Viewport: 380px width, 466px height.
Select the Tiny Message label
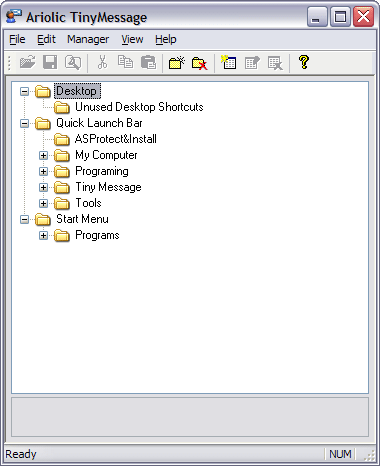click(108, 187)
